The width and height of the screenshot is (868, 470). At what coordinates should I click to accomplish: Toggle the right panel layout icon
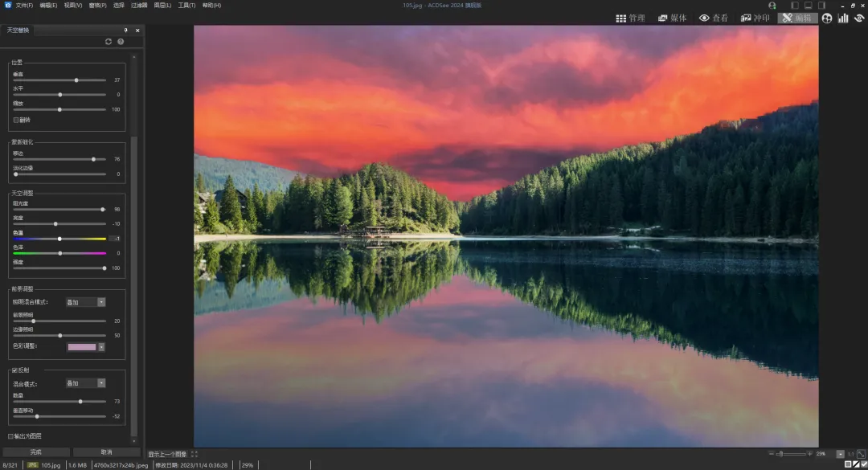pos(821,5)
